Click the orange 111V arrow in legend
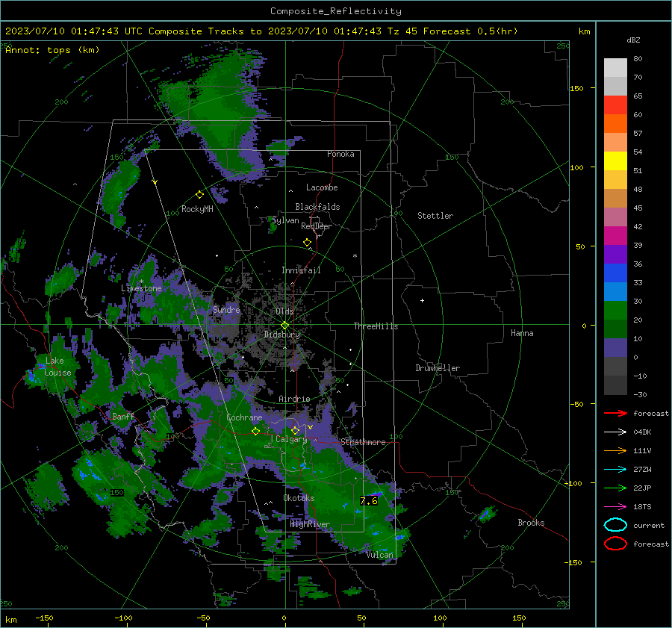Screen dimensions: 672x628 615,450
